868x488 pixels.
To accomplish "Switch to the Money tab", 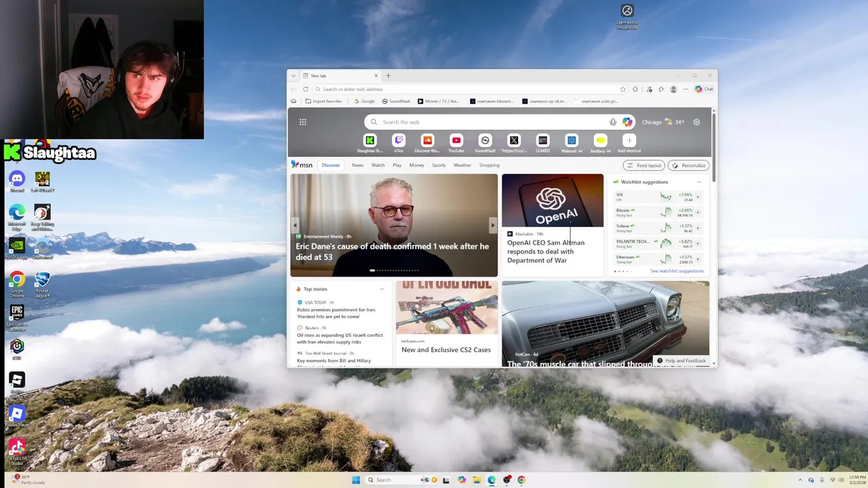I will coord(416,165).
